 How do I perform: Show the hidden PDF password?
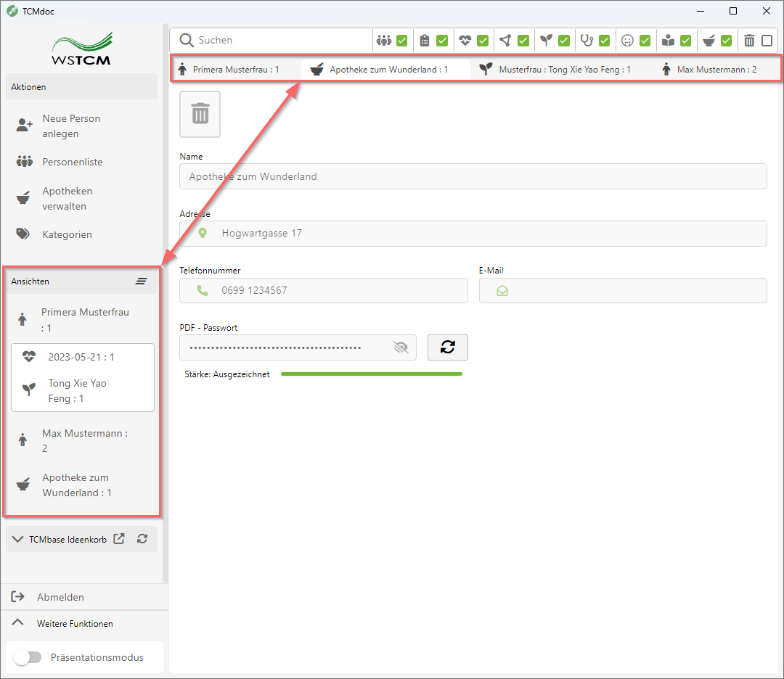(401, 347)
